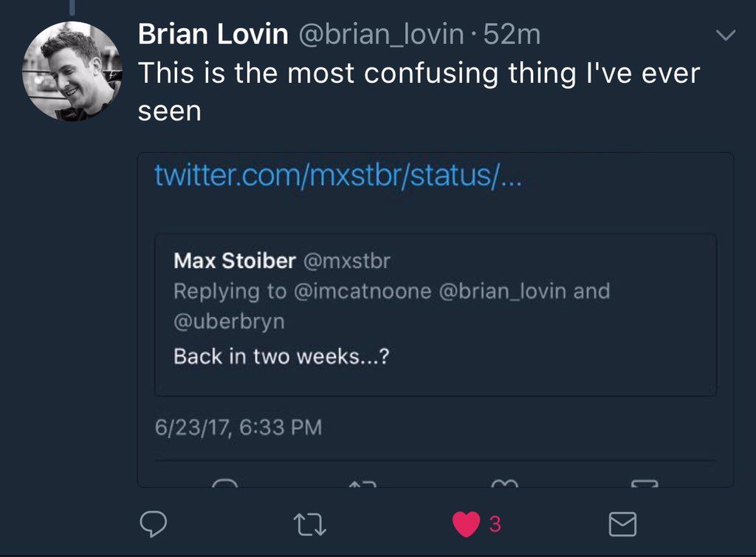The width and height of the screenshot is (756, 557).
Task: Select the Max Stoiber name in the quote
Action: point(234,261)
